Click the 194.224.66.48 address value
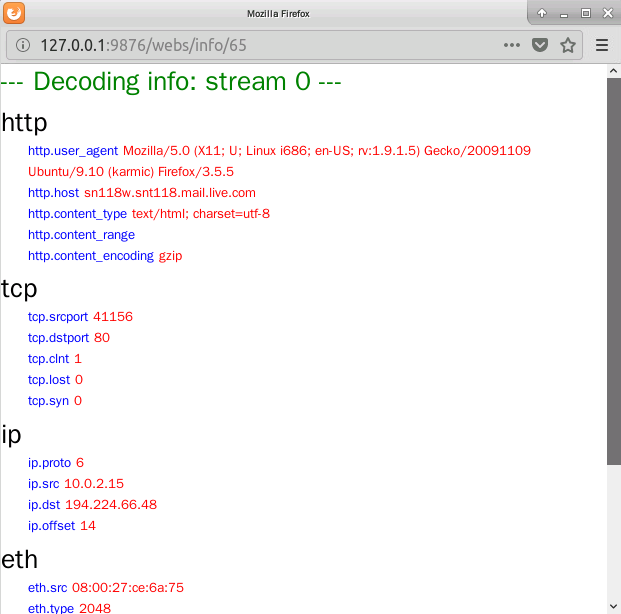The image size is (621, 614). click(111, 505)
